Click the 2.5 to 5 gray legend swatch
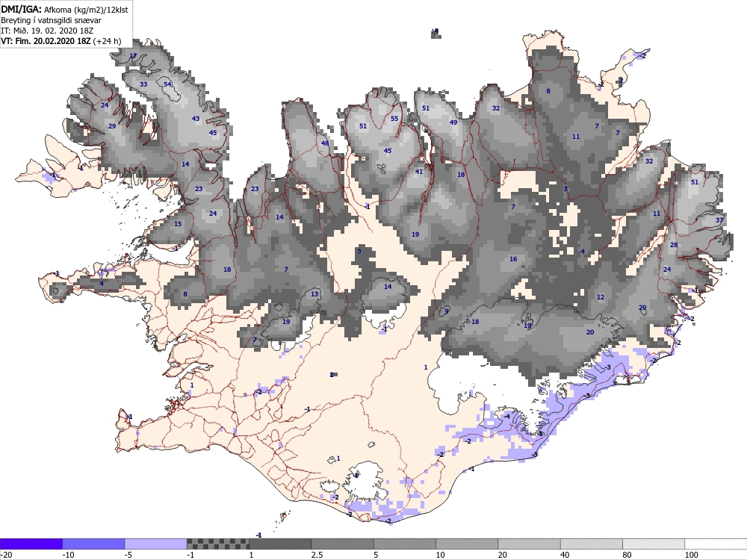747x560 pixels. click(343, 544)
